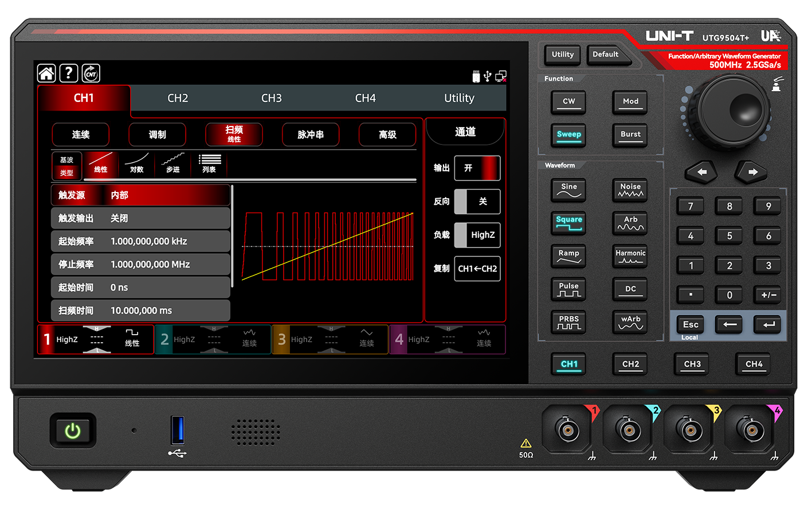Select the Pulse waveform key

[x=568, y=289]
